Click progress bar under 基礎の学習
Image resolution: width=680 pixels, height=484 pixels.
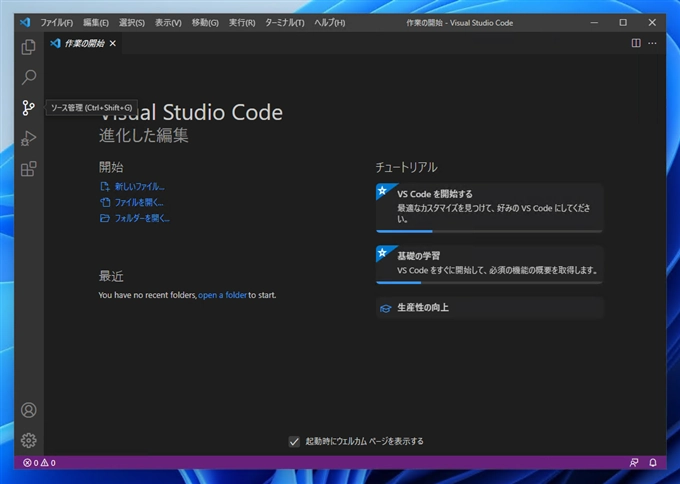(489, 283)
